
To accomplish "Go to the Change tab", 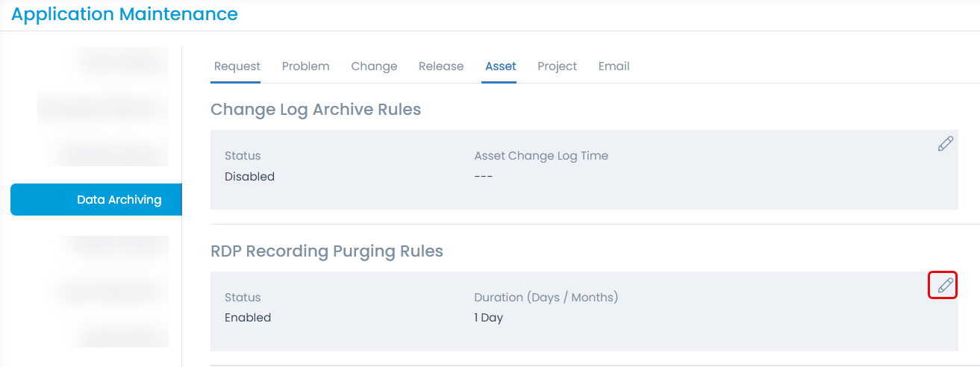I will click(374, 66).
